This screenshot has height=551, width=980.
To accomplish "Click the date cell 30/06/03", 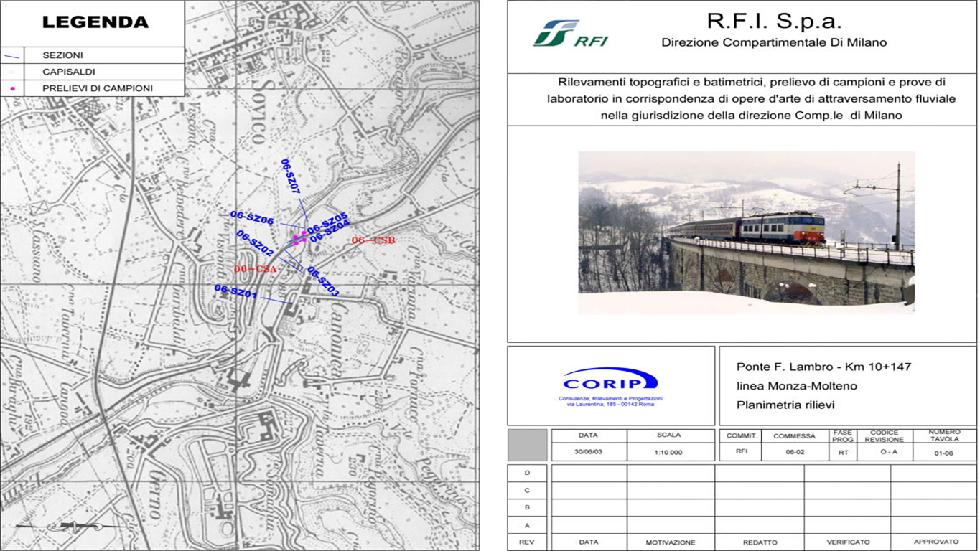I will (589, 452).
